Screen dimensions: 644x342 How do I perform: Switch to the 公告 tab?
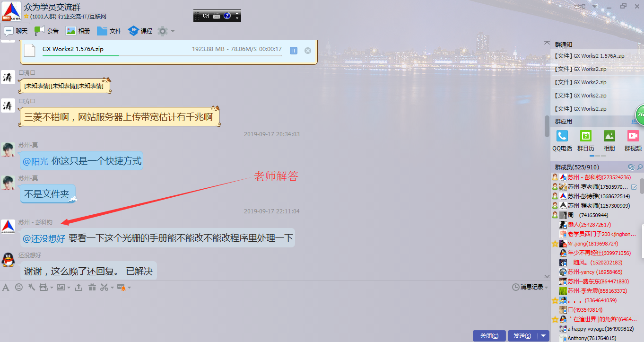coord(47,31)
